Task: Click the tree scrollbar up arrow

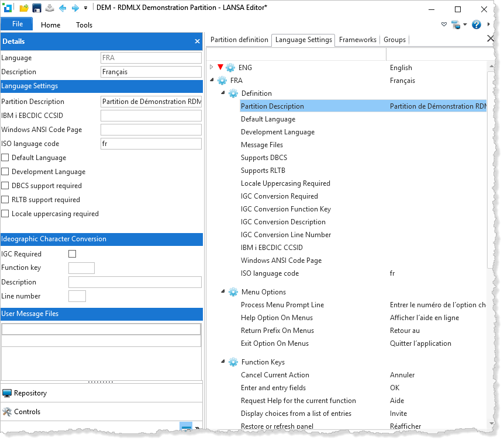Action: (492, 66)
